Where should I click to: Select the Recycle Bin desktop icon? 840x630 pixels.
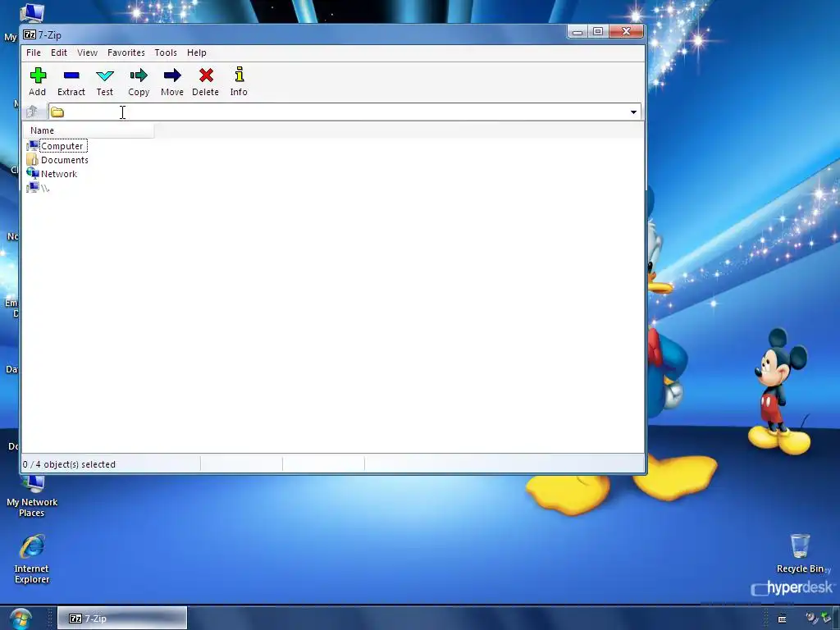(800, 554)
